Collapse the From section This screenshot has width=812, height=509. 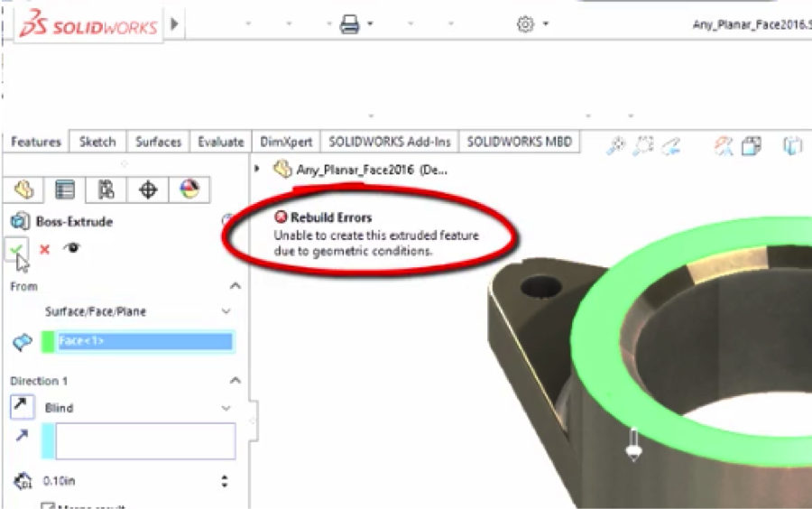coord(235,286)
